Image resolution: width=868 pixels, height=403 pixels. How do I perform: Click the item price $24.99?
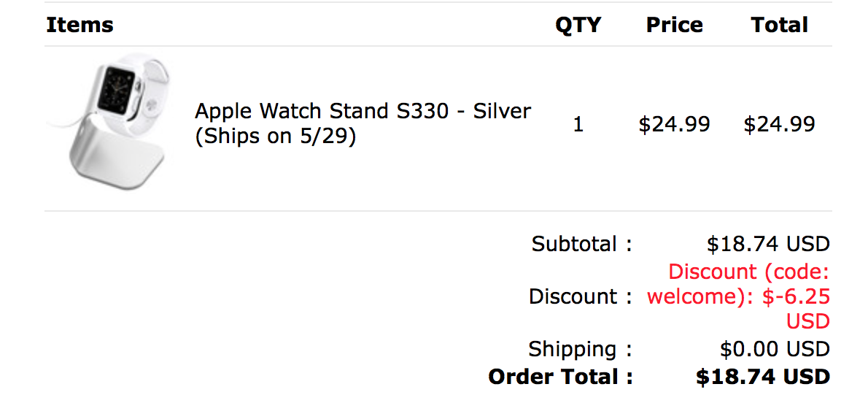(x=674, y=124)
